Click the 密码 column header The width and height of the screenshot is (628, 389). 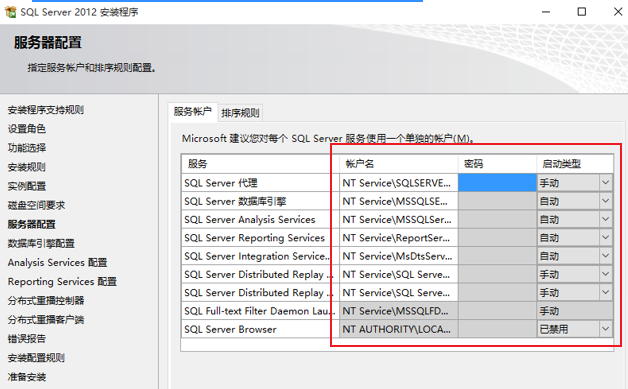click(497, 163)
